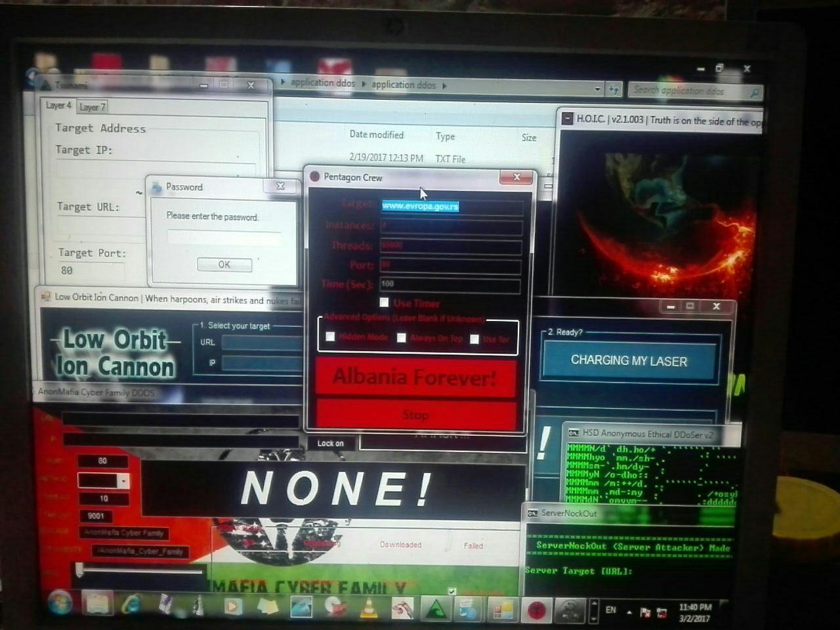
Task: Check the Use Tor checkbox
Action: [474, 339]
